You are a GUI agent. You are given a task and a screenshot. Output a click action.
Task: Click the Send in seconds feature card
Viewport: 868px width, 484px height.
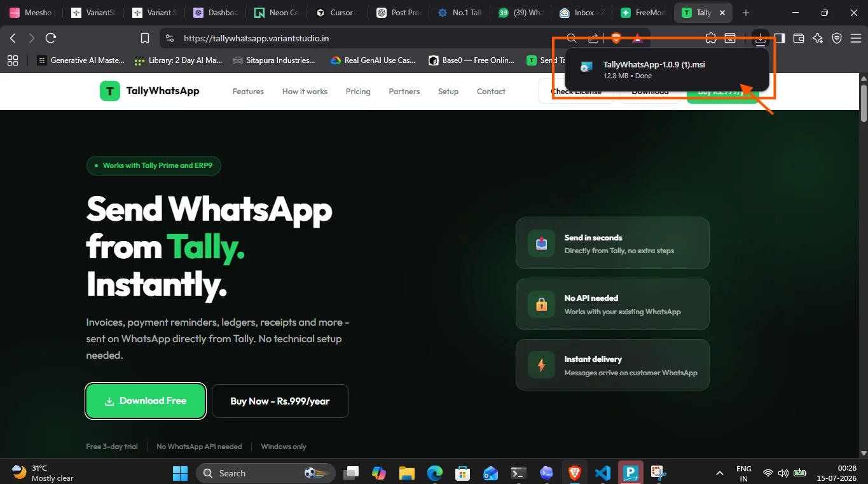(x=612, y=244)
